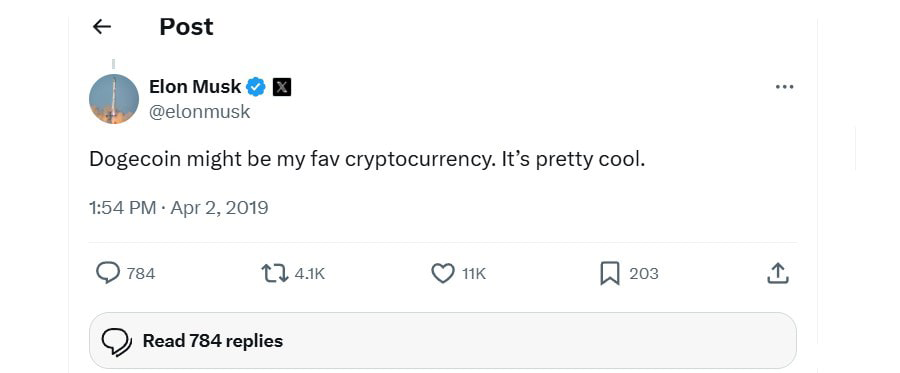The height and width of the screenshot is (373, 900).
Task: Bookmark the post with the bookmark icon
Action: tap(610, 274)
